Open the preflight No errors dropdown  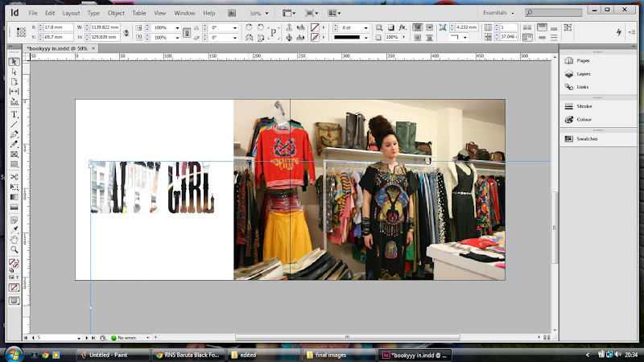pyautogui.click(x=148, y=338)
